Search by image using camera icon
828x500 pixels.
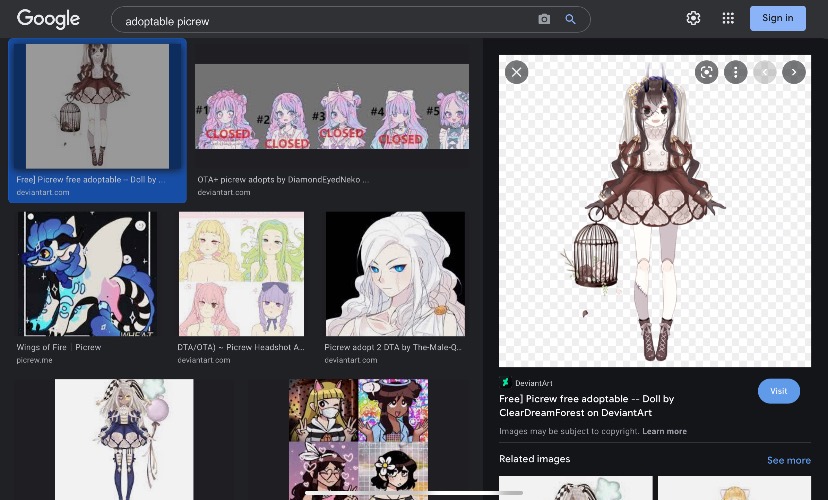[544, 19]
